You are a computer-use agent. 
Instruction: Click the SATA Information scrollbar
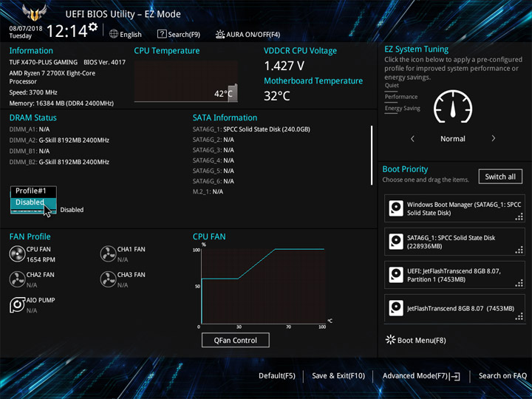point(372,155)
